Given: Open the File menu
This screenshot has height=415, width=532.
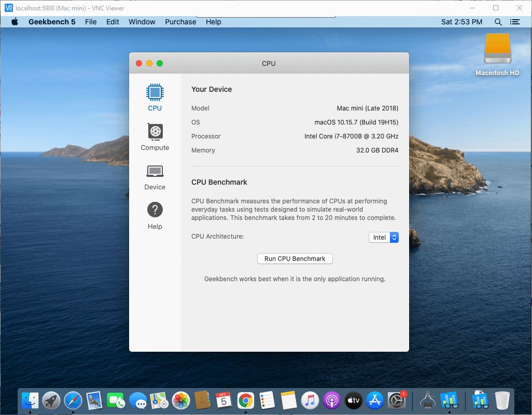Looking at the screenshot, I should (91, 22).
